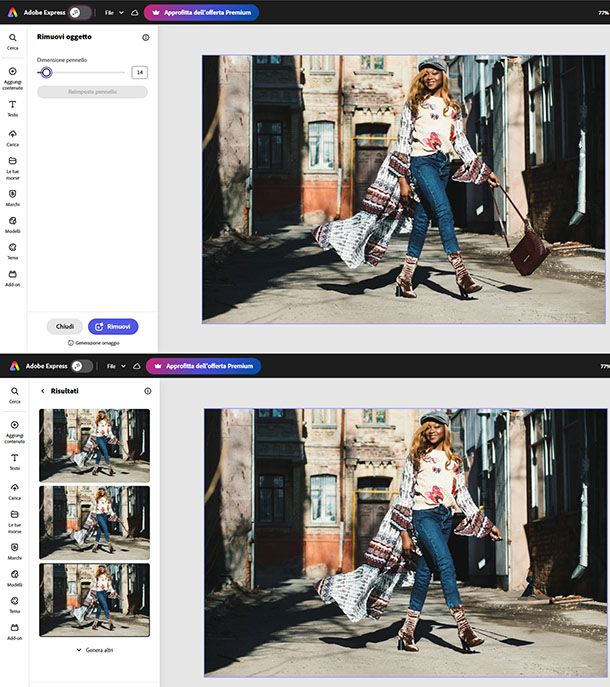This screenshot has width=610, height=687.
Task: Click the 77% zoom level in Risultati window
Action: pyautogui.click(x=605, y=366)
